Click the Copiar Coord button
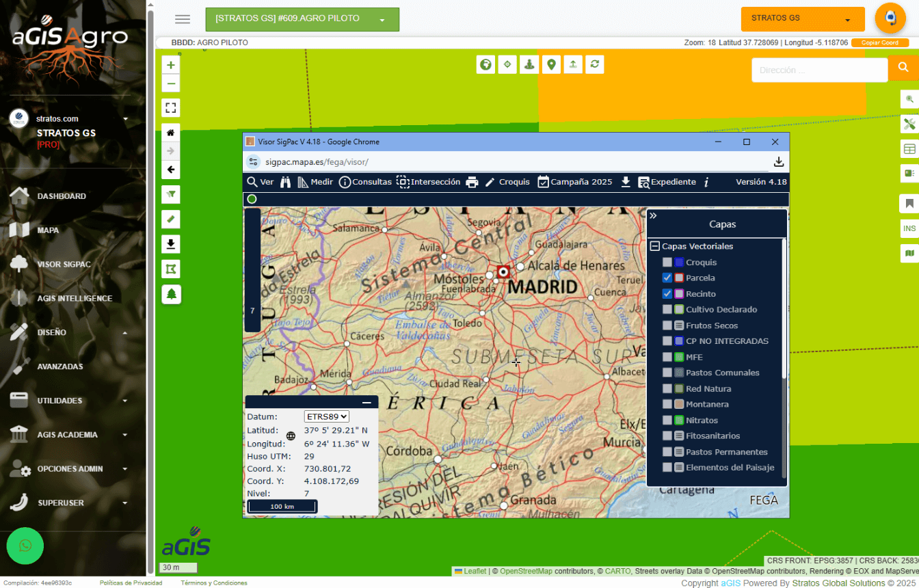Image resolution: width=919 pixels, height=588 pixels. tap(879, 42)
